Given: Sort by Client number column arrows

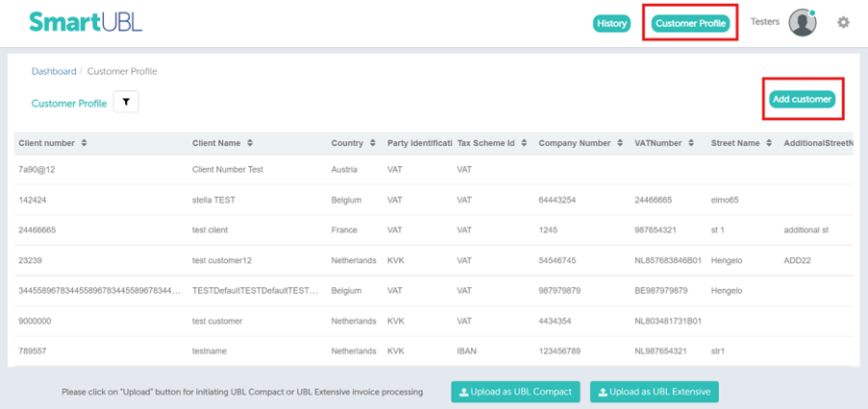Looking at the screenshot, I should click(x=84, y=143).
